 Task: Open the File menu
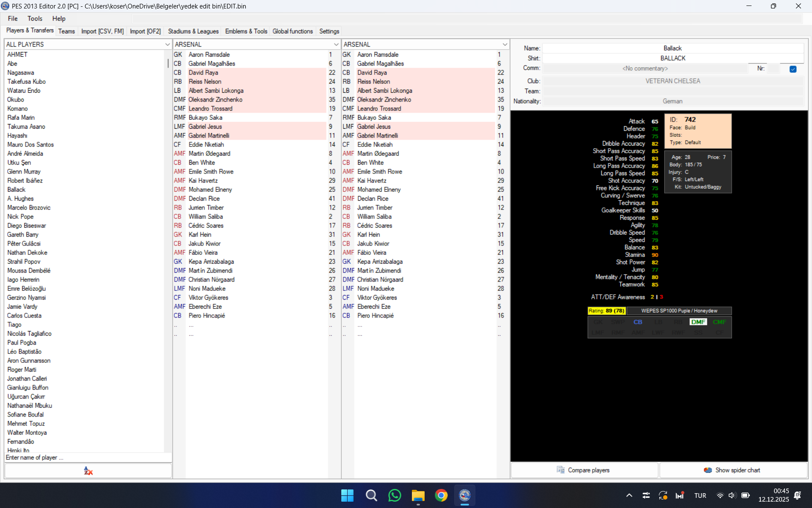(x=13, y=19)
